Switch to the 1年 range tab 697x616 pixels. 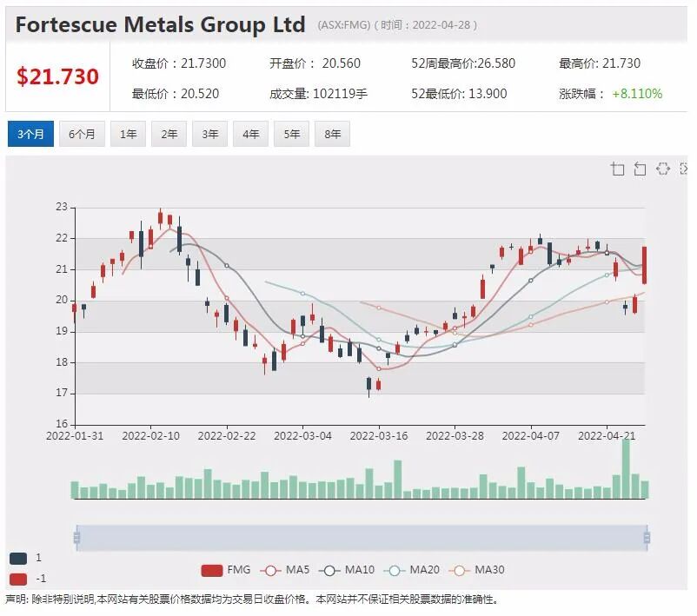[x=128, y=134]
